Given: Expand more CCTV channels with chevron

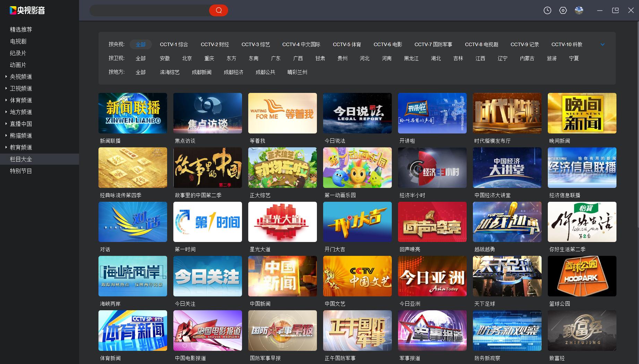Looking at the screenshot, I should point(603,44).
